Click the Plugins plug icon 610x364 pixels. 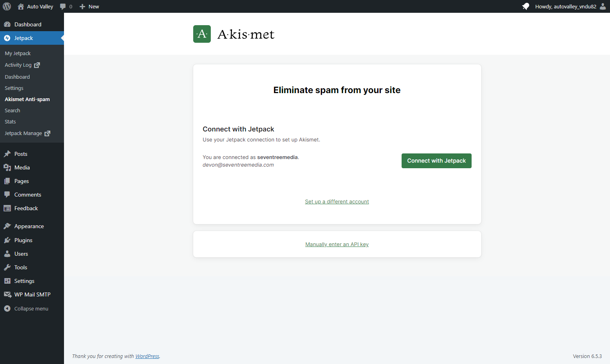point(7,240)
